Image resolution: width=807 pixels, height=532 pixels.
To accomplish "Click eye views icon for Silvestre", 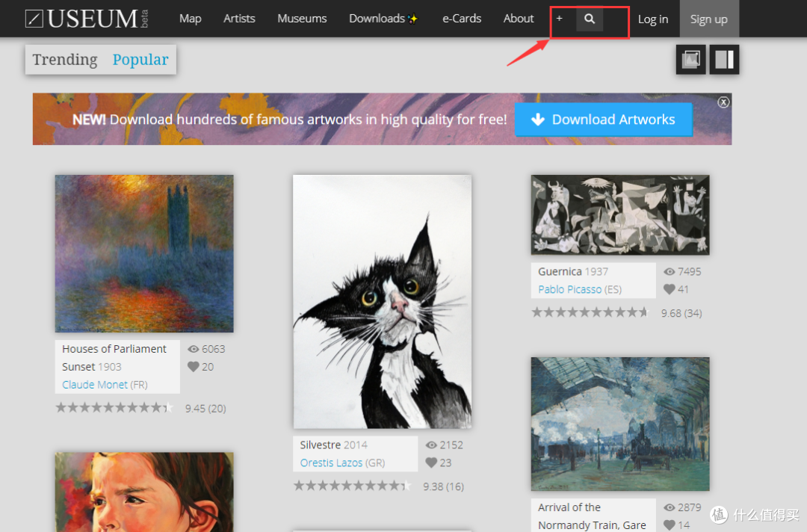I will pyautogui.click(x=431, y=445).
